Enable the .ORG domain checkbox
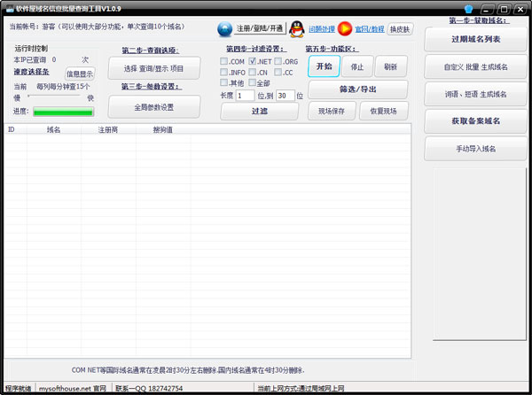532x395 pixels. [278, 61]
